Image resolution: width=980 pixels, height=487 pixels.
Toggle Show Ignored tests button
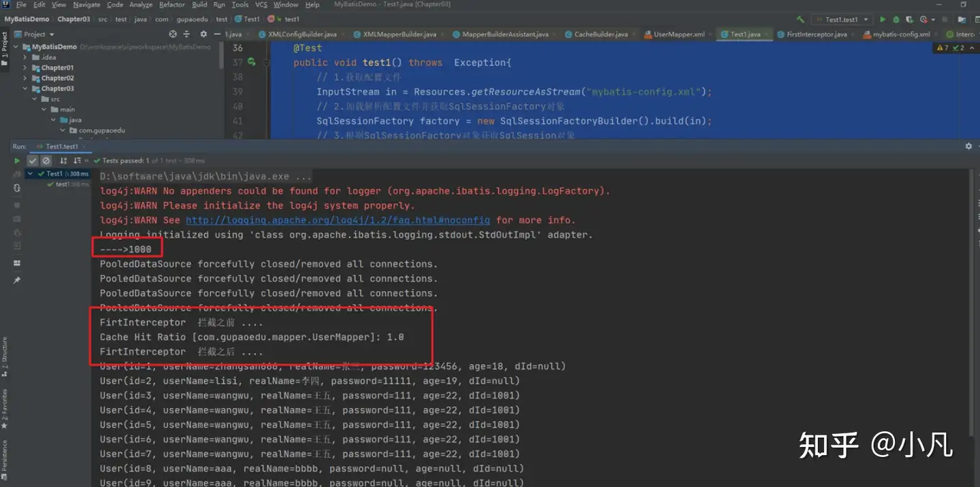tap(46, 161)
